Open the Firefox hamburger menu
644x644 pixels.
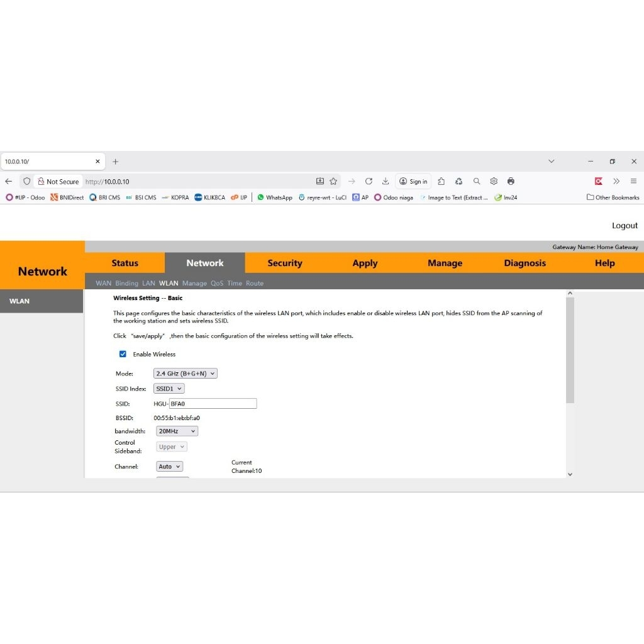point(633,181)
